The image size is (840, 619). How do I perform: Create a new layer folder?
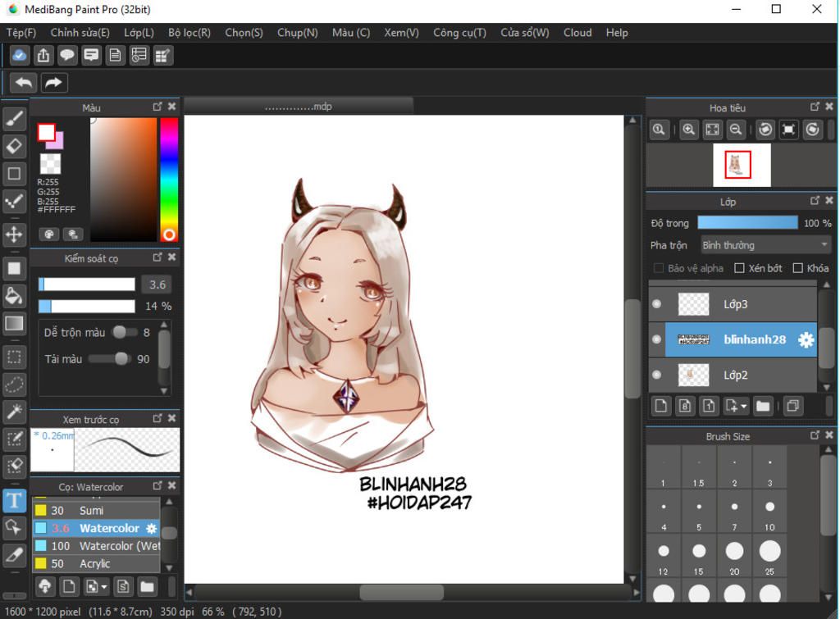pyautogui.click(x=763, y=406)
